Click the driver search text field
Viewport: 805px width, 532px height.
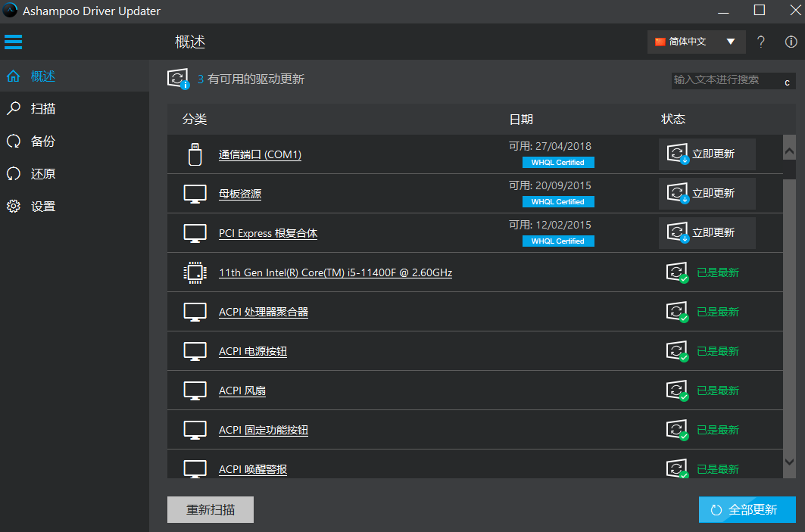tap(723, 80)
